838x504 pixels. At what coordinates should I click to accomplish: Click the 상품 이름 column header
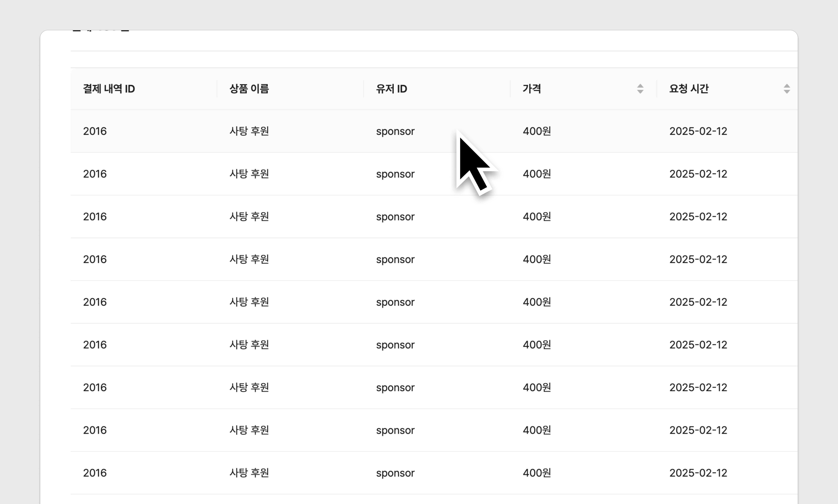click(x=290, y=89)
